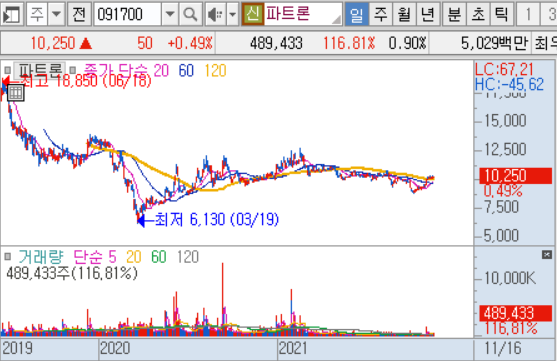Click the data table grid icon

16,93
